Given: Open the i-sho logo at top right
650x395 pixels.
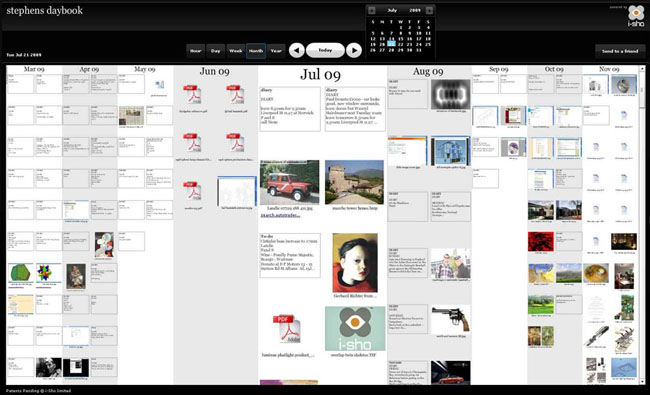Looking at the screenshot, I should tap(636, 16).
